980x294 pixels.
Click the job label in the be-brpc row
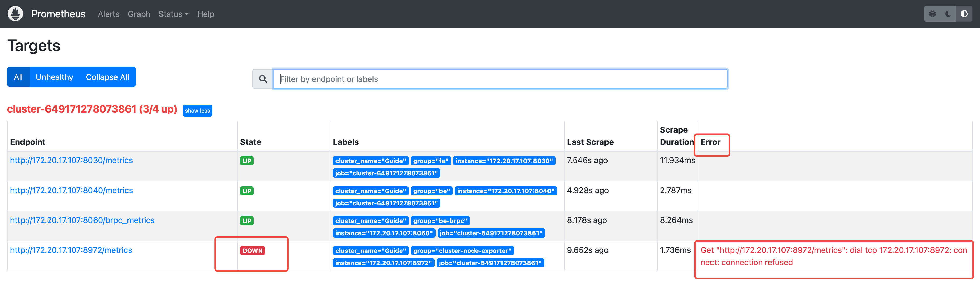pyautogui.click(x=491, y=233)
